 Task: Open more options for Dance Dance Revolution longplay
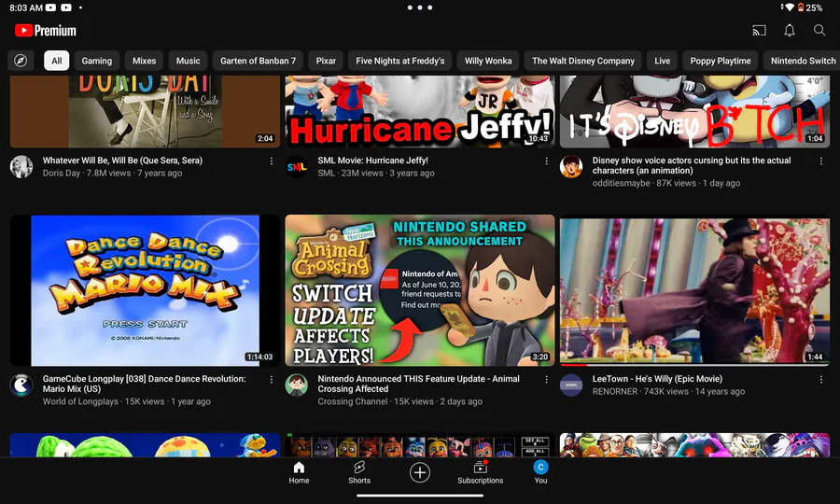pos(272,379)
